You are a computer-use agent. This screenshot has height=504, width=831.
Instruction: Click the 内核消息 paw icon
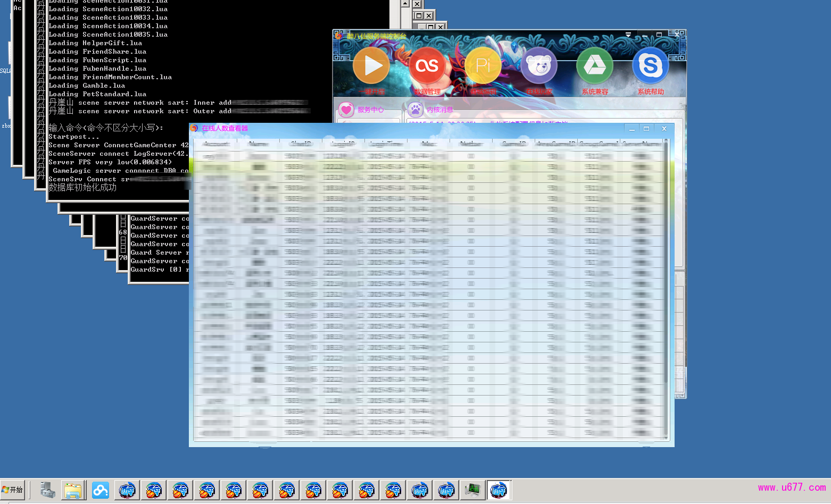pos(416,110)
